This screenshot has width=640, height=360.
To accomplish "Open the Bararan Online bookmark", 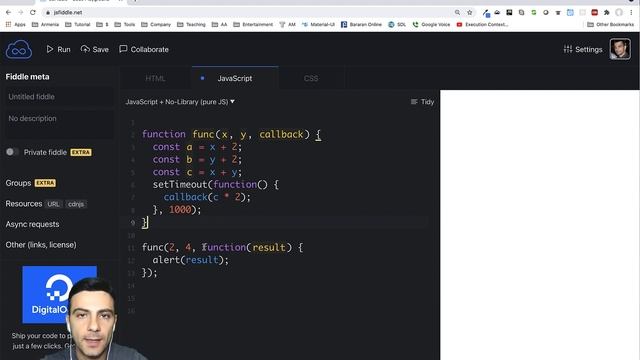I will tap(361, 24).
